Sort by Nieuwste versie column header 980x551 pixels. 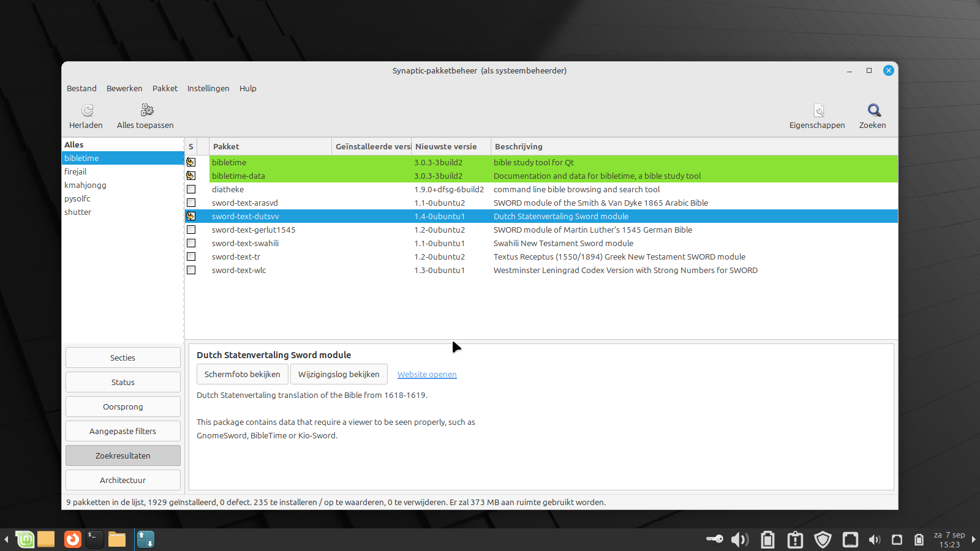click(451, 146)
